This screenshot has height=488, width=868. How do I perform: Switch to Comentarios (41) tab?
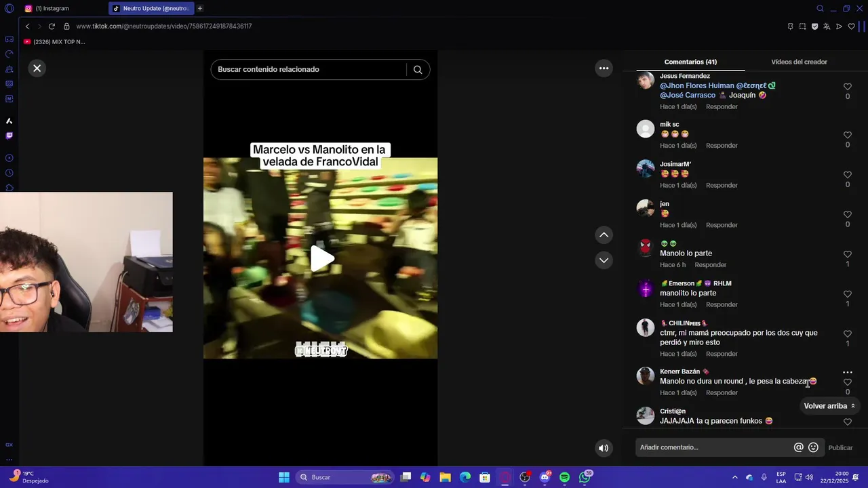690,62
